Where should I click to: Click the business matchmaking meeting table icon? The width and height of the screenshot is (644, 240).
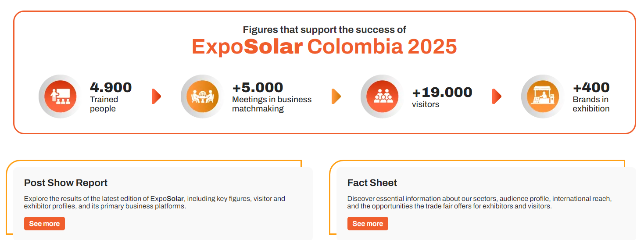(202, 96)
